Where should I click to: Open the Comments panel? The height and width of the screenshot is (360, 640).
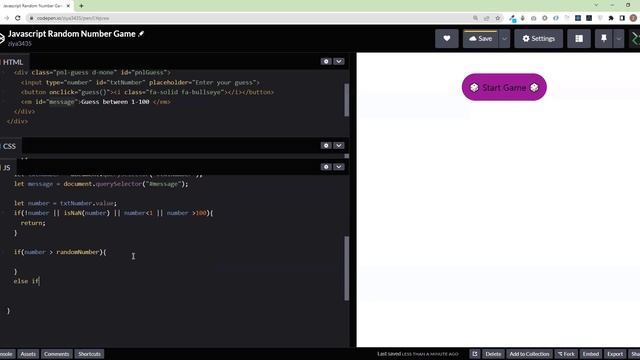point(57,354)
